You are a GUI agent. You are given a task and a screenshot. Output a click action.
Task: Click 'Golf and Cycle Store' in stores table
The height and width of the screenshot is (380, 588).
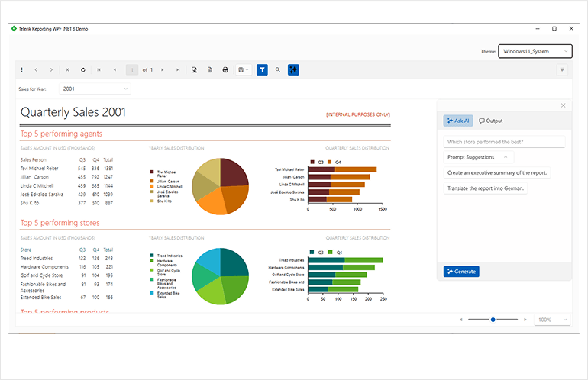[x=41, y=275]
